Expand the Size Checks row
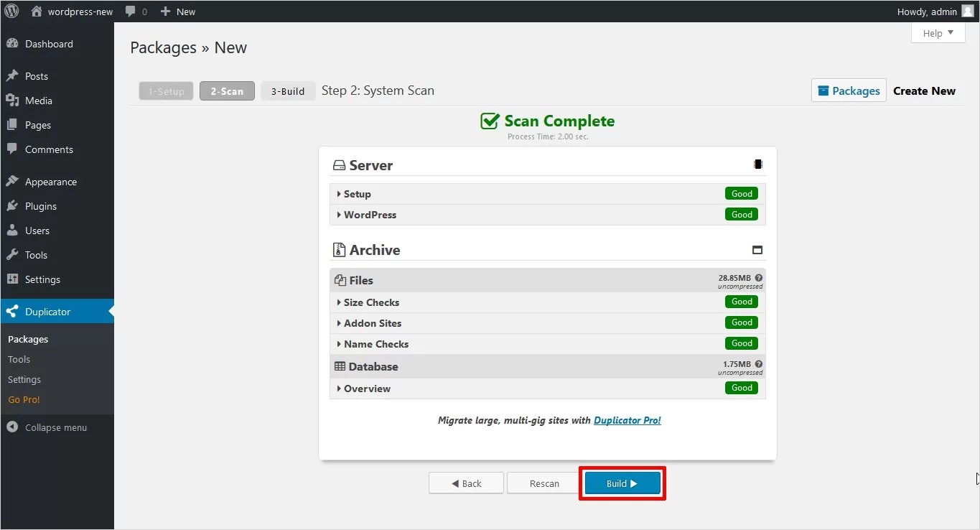 click(x=370, y=302)
